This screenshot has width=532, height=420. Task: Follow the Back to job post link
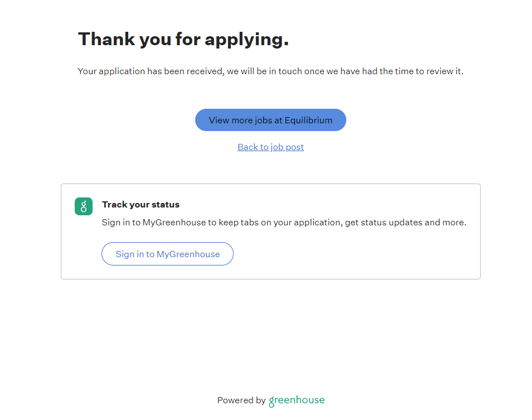pos(270,147)
